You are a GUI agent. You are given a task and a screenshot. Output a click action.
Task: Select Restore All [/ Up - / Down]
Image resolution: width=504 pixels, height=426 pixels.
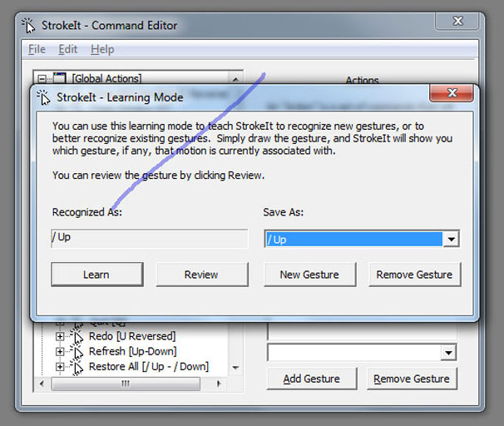coord(149,367)
